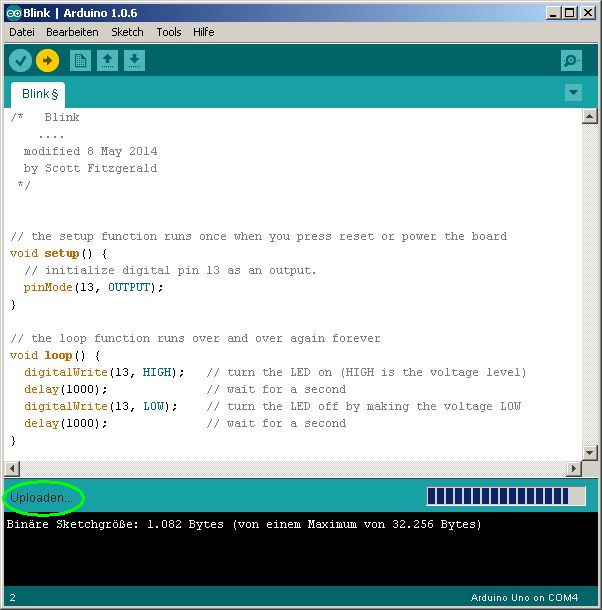Open the Serial Monitor magnifier icon
Viewport: 602px width, 610px height.
pos(571,61)
